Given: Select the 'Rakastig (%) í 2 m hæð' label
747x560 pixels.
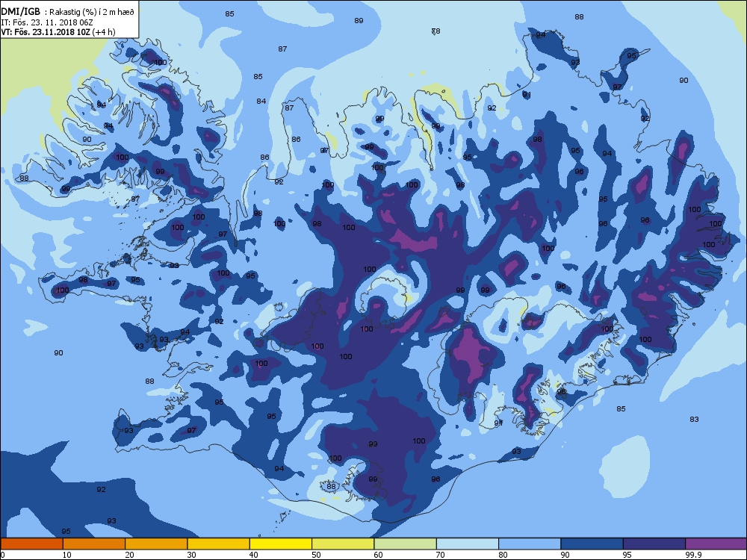Looking at the screenshot, I should tap(90, 12).
